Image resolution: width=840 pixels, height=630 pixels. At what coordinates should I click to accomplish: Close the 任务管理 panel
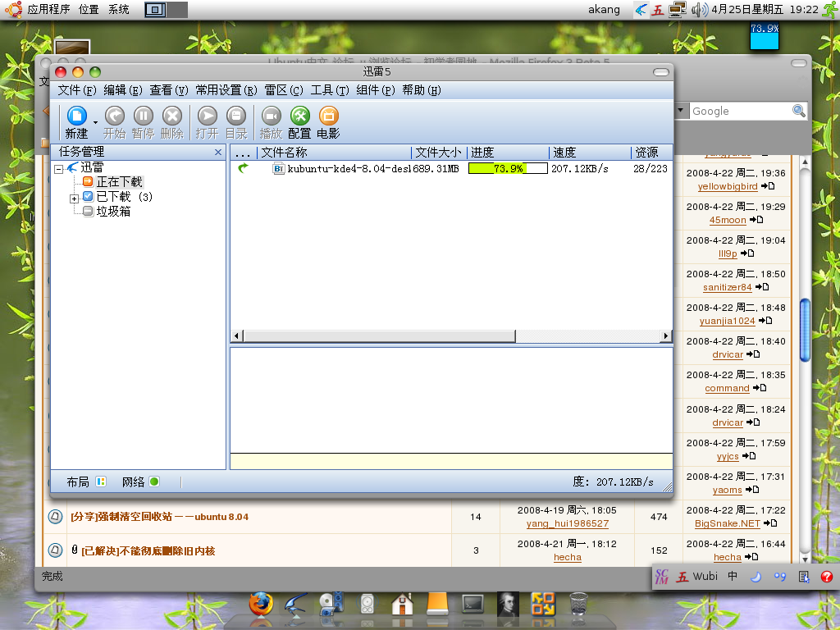point(218,152)
